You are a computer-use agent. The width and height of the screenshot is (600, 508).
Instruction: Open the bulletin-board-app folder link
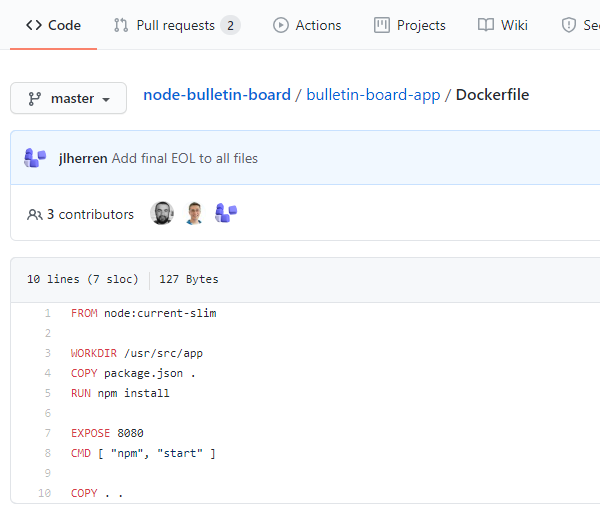click(373, 95)
